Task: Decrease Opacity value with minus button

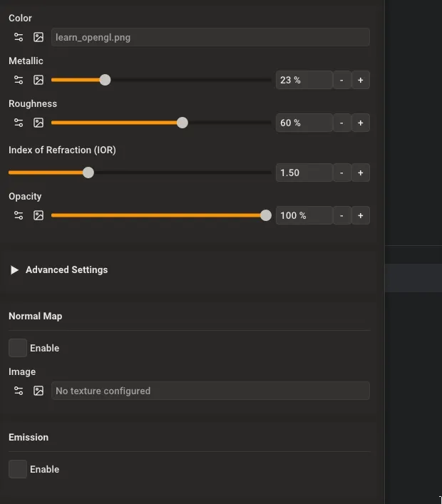Action: 341,215
